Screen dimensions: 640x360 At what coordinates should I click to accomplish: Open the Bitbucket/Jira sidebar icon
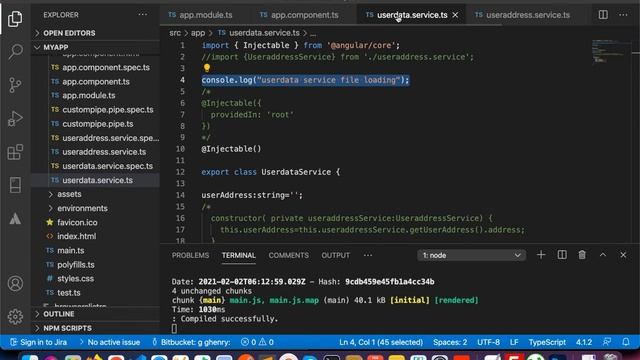point(15,185)
